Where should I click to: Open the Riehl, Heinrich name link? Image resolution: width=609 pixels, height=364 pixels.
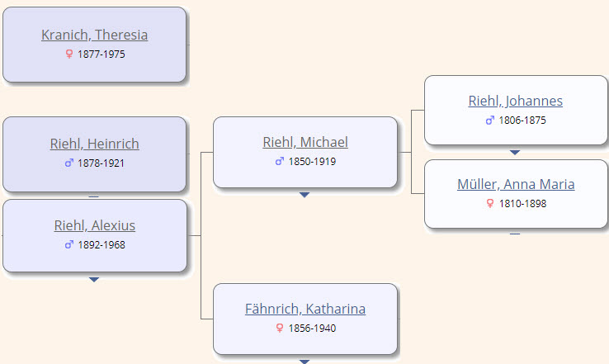point(94,144)
